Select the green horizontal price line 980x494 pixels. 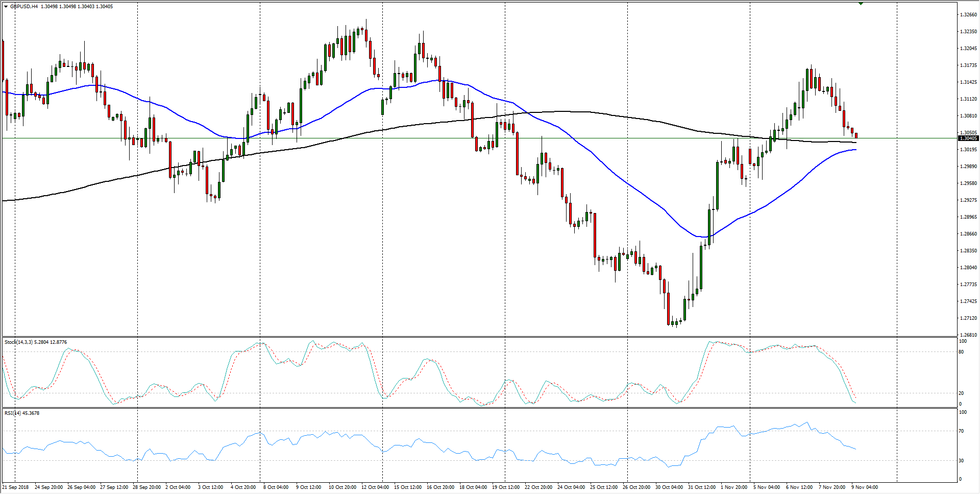coord(408,138)
